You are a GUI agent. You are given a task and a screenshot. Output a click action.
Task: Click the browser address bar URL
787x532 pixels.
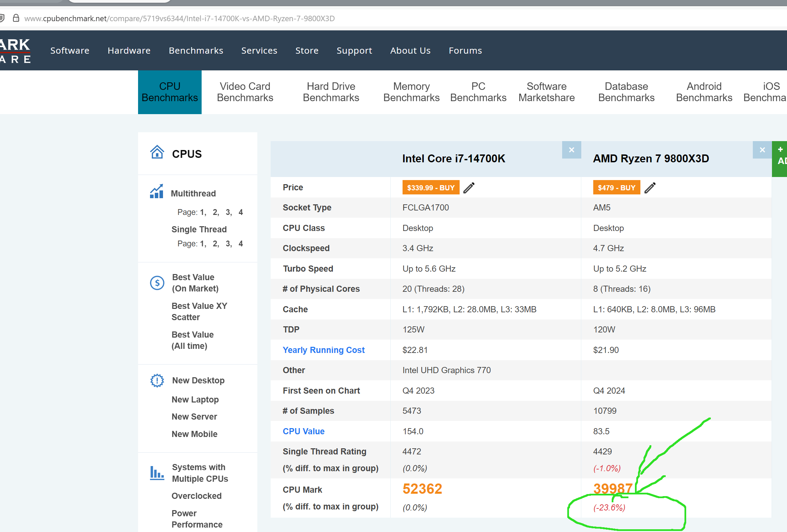tap(179, 18)
